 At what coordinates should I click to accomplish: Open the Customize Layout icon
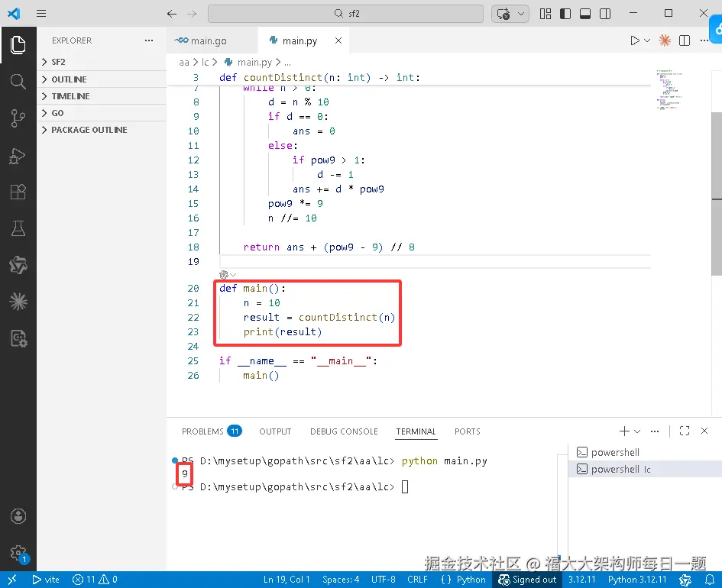[x=546, y=14]
